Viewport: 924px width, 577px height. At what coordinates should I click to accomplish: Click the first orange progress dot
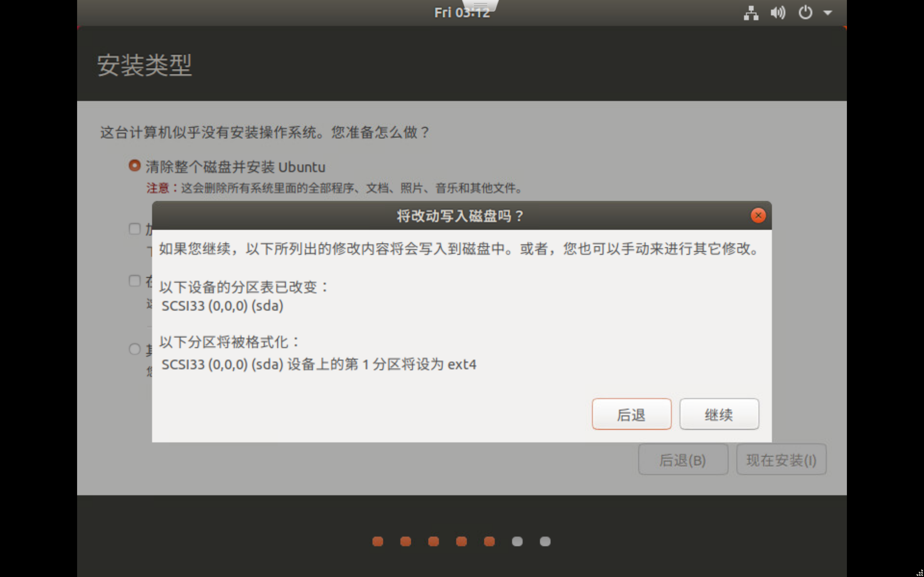tap(378, 541)
